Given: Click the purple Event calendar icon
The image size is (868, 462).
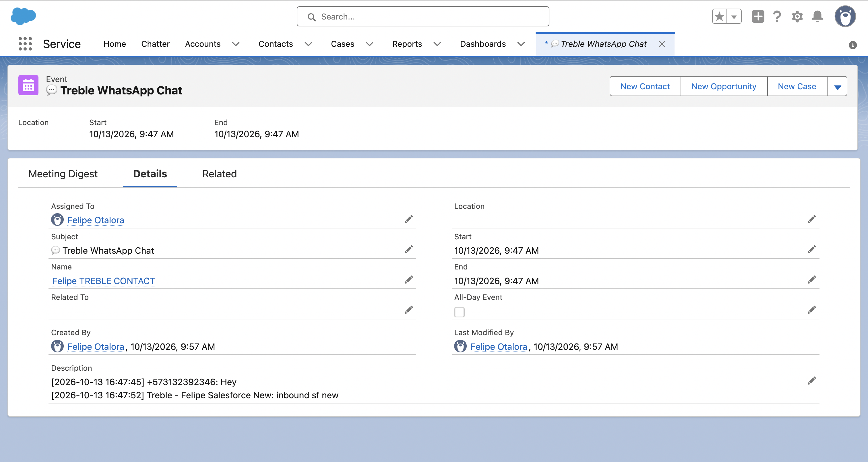Looking at the screenshot, I should 28,85.
